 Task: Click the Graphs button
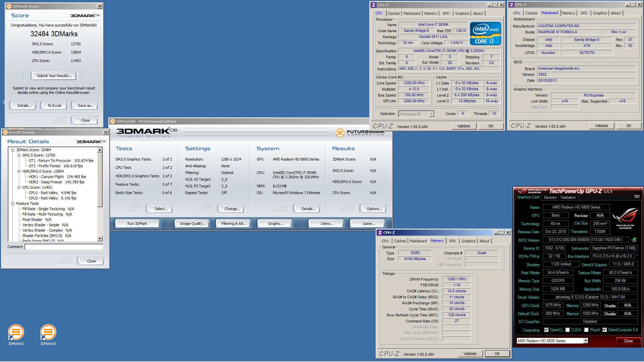(x=275, y=224)
